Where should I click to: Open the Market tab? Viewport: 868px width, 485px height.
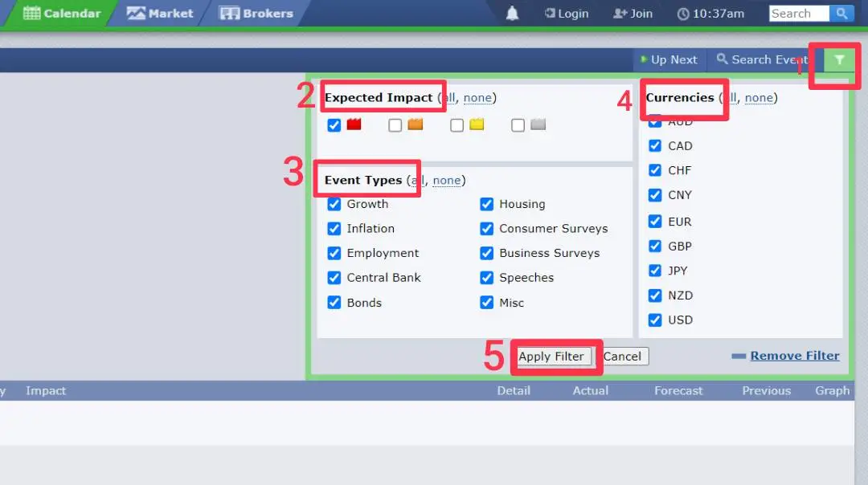point(160,14)
